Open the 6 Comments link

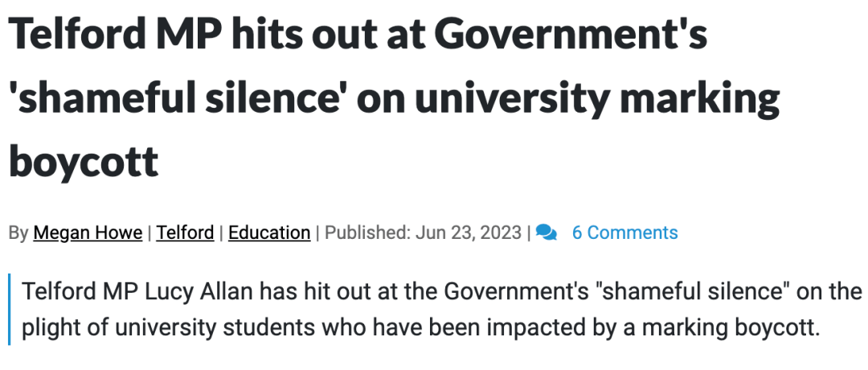624,232
